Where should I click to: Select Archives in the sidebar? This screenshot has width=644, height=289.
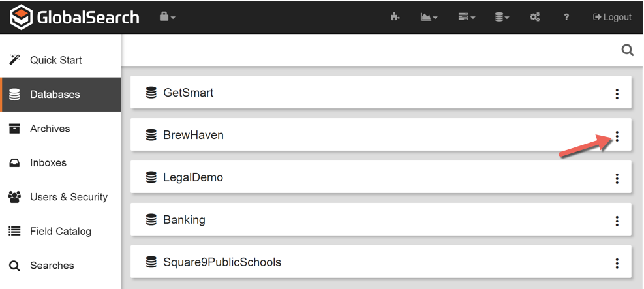pos(50,129)
